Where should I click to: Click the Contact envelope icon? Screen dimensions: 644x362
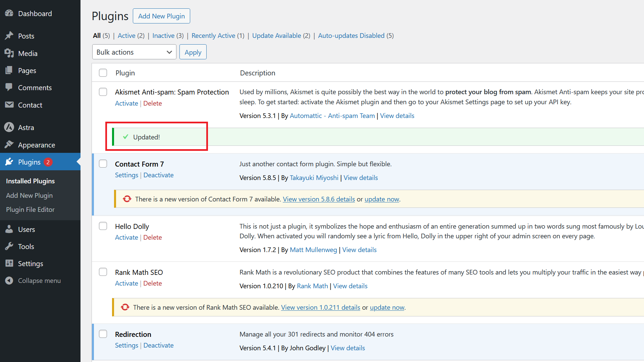click(9, 105)
